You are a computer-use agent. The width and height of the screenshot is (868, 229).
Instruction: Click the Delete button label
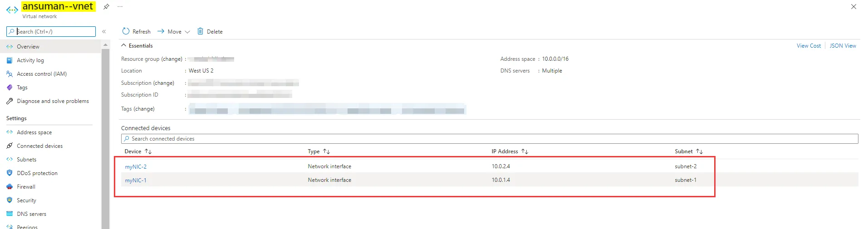215,32
